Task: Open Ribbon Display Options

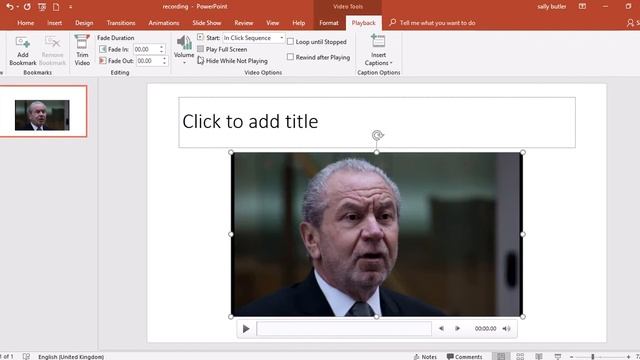Action: coord(582,7)
